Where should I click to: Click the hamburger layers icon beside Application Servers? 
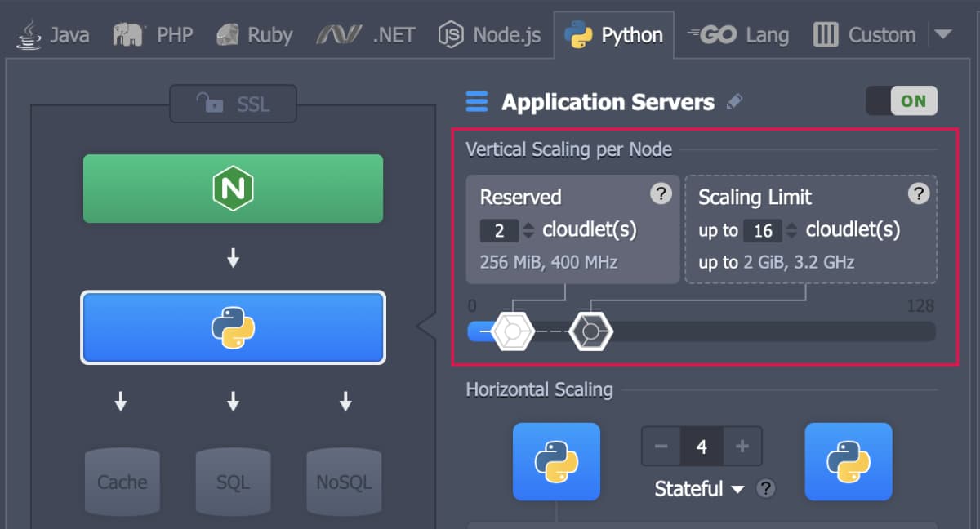[x=476, y=102]
